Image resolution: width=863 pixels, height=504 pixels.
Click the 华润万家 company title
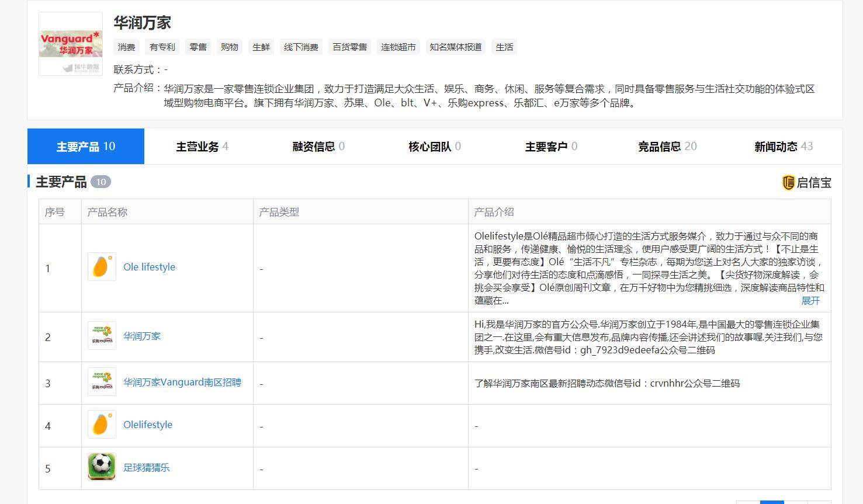point(142,23)
